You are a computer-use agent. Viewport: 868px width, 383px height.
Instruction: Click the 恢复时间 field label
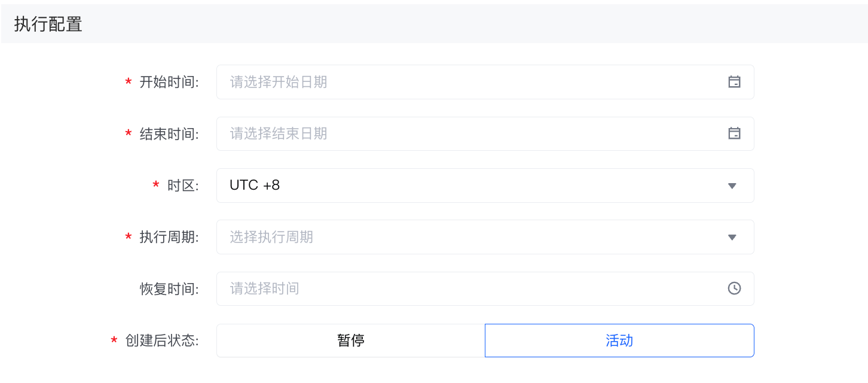tap(169, 289)
